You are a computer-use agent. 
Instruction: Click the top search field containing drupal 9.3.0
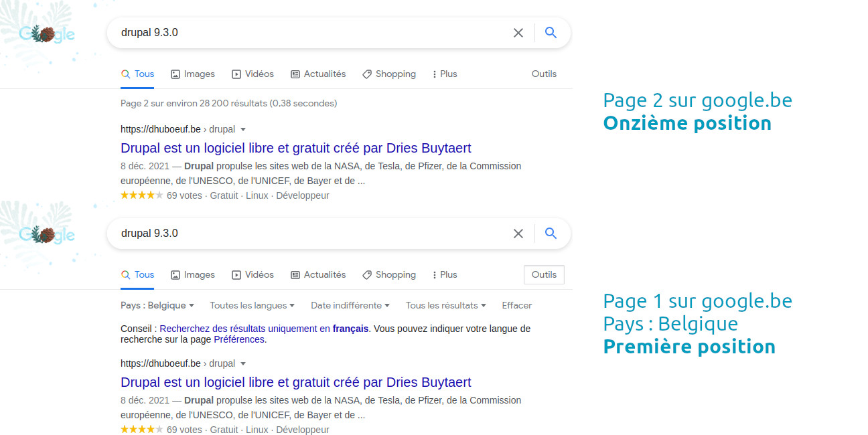click(x=338, y=33)
